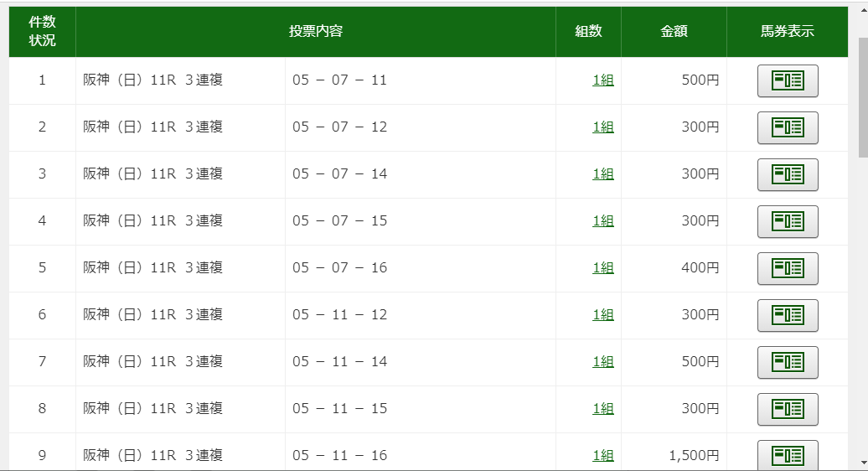Screen dimensions: 868x471
Task: Click the 馬券表示 column header
Action: (788, 32)
